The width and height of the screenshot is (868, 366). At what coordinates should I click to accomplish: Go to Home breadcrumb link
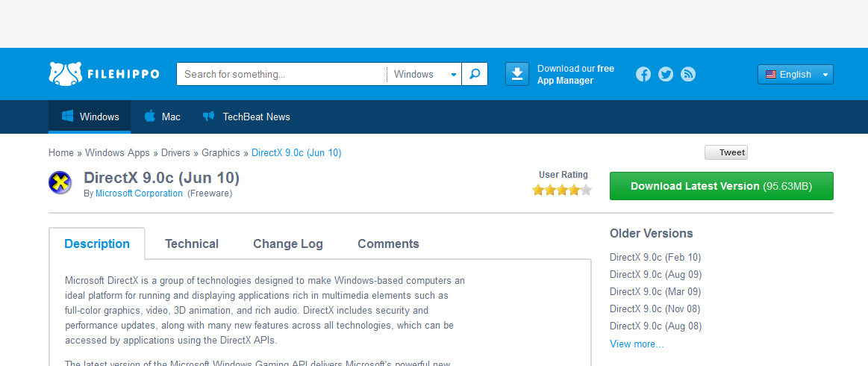pos(61,153)
